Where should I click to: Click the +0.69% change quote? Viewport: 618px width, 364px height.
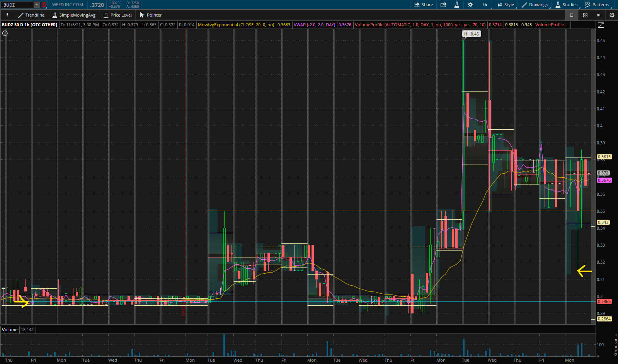(x=115, y=7)
